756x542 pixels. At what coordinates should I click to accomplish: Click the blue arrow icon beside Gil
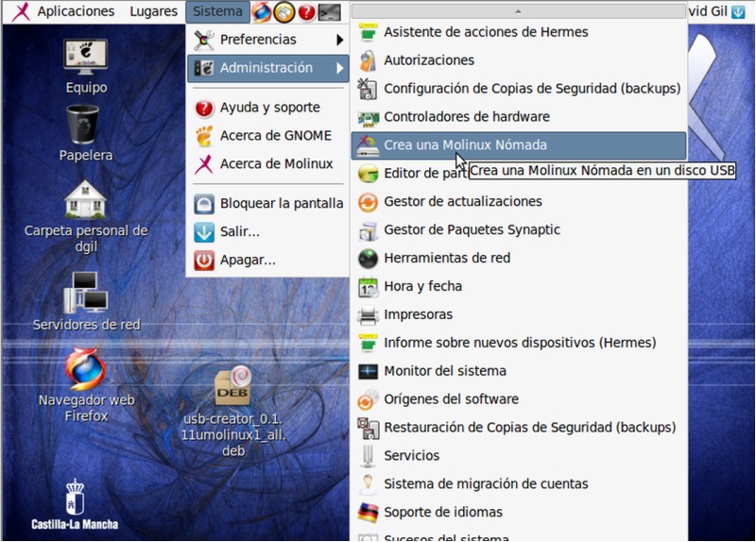click(x=738, y=11)
